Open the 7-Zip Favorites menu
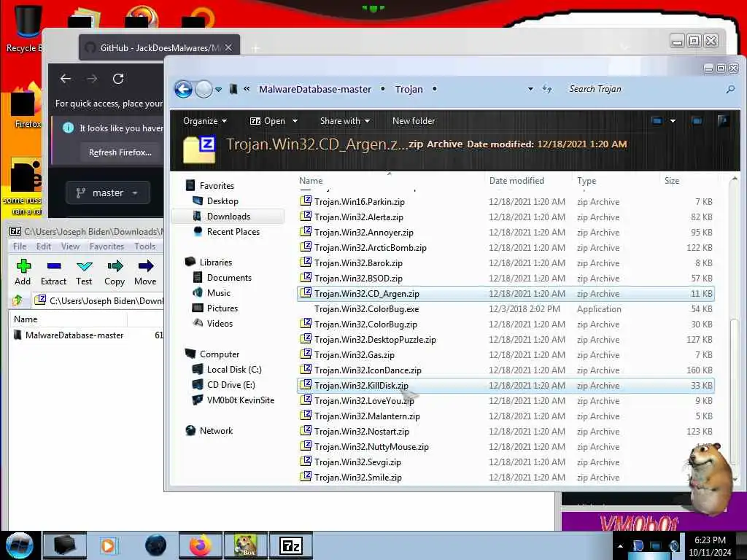Image resolution: width=747 pixels, height=560 pixels. click(x=107, y=246)
